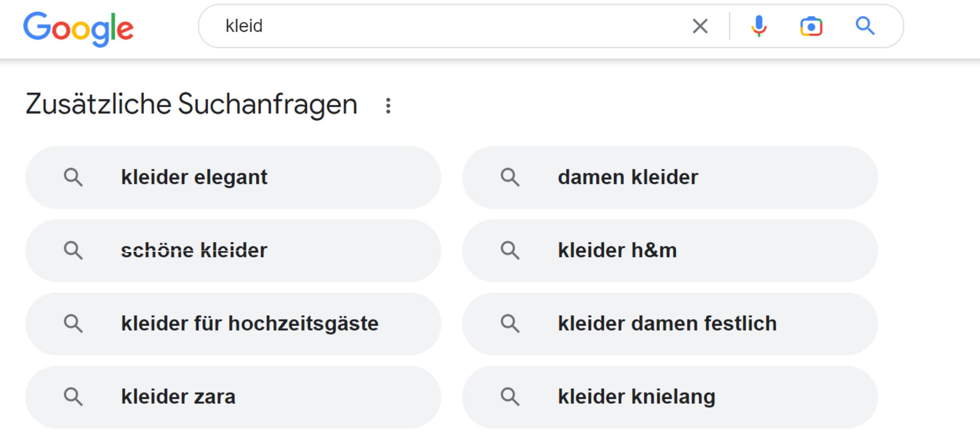Image resolution: width=980 pixels, height=441 pixels.
Task: Open the suggestion kleider knielang
Action: tap(637, 396)
